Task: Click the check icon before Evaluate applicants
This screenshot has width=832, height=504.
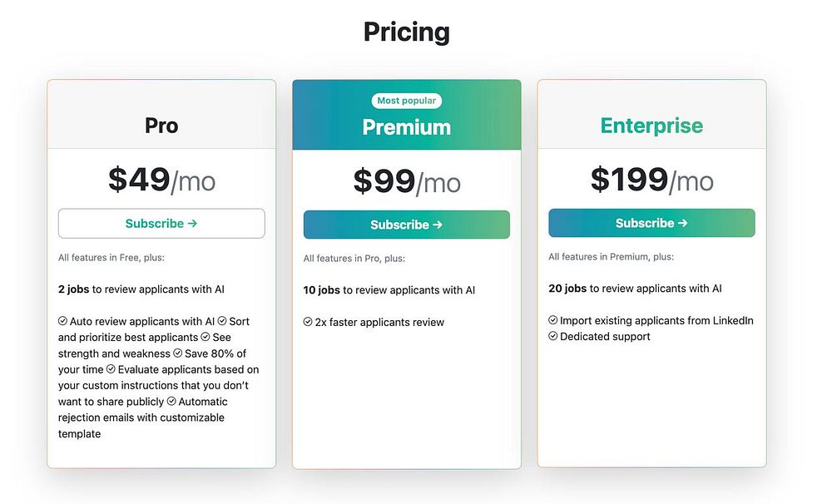Action: [111, 369]
